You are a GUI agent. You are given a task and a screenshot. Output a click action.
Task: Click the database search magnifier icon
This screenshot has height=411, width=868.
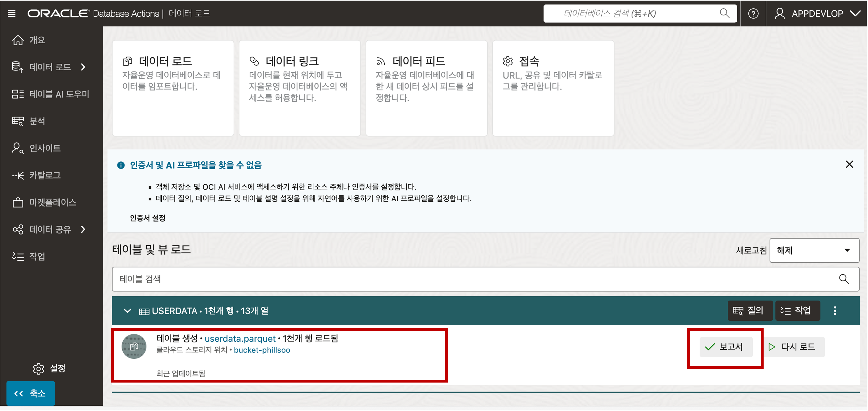724,14
